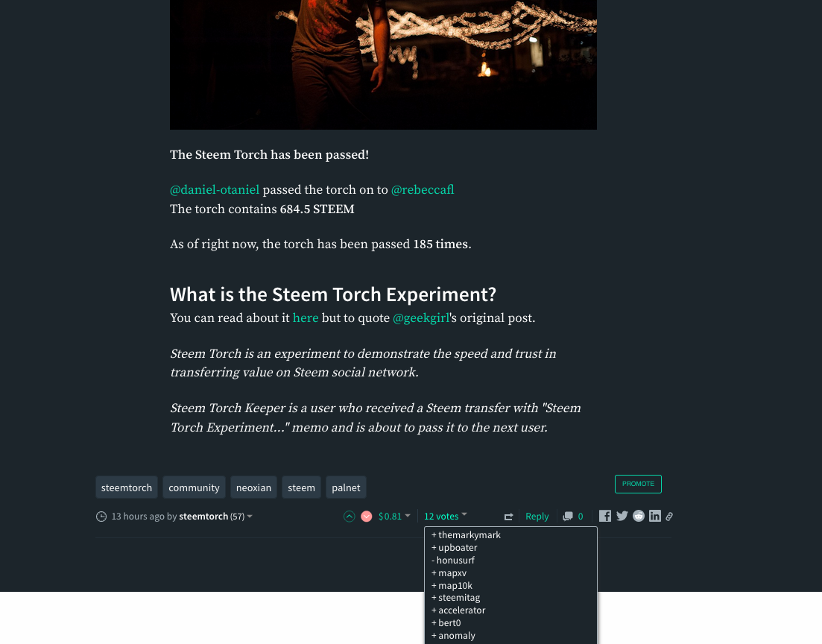Share the post on Twitter
Image resolution: width=822 pixels, height=644 pixels.
[622, 516]
